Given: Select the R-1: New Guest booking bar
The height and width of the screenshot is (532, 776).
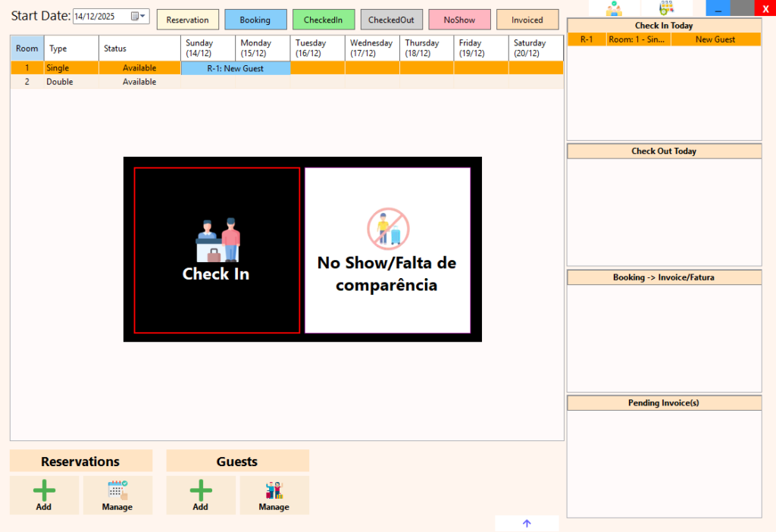Looking at the screenshot, I should (235, 68).
